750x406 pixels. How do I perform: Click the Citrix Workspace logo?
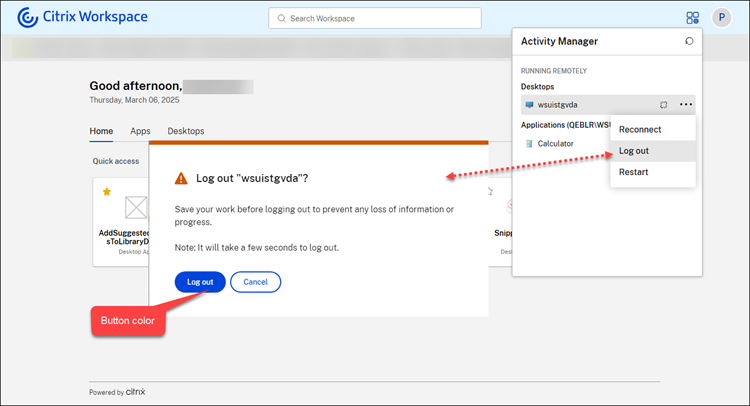pyautogui.click(x=82, y=17)
